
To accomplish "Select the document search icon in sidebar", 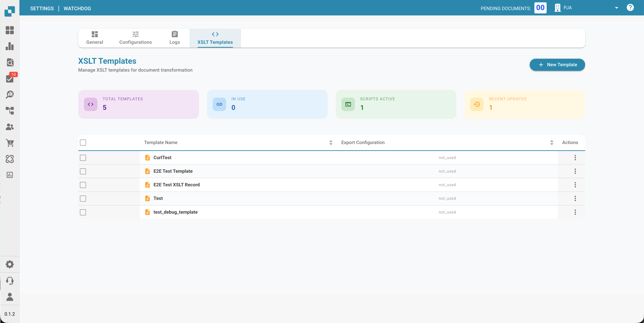I will click(x=10, y=62).
